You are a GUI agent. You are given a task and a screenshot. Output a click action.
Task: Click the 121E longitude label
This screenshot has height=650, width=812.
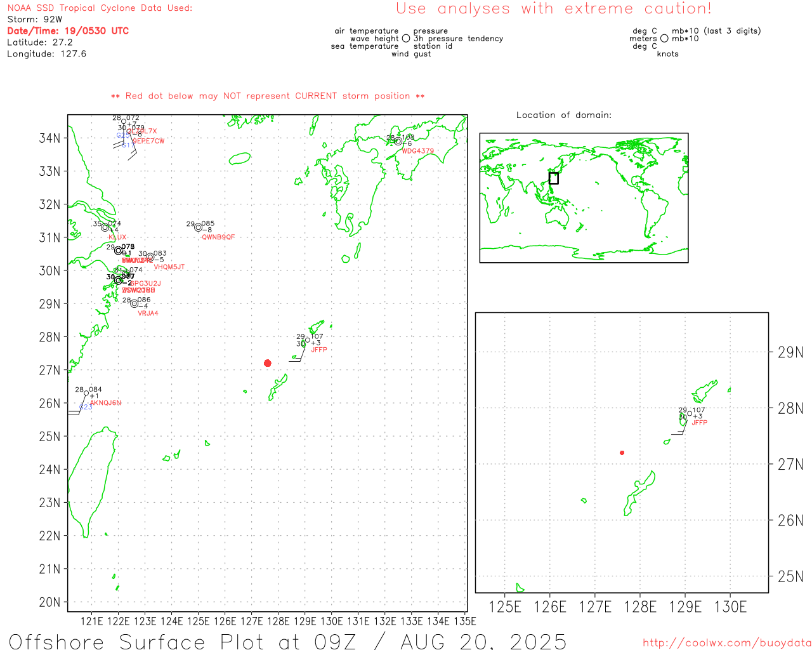(x=91, y=621)
